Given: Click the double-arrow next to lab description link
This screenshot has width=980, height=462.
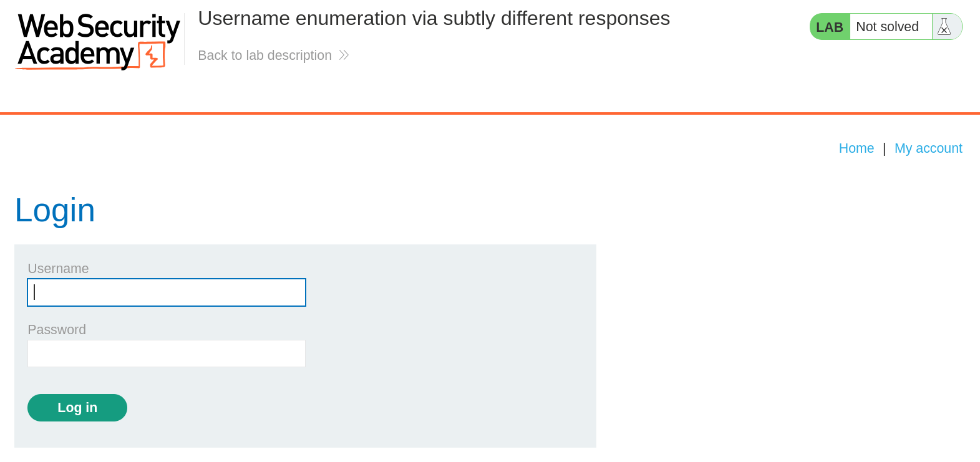Looking at the screenshot, I should tap(344, 55).
